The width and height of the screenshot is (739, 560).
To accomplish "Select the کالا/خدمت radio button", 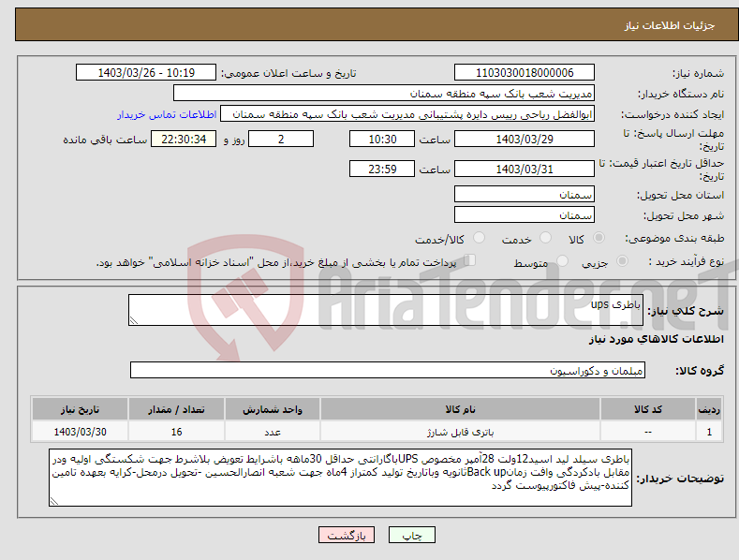I will [x=479, y=238].
